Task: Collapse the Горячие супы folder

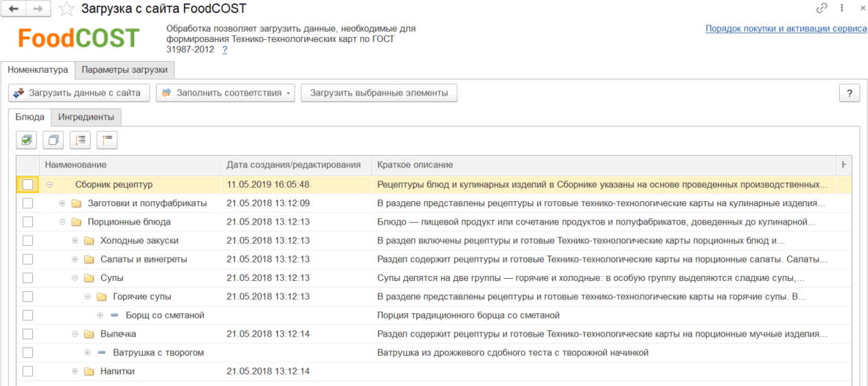Action: tap(87, 297)
